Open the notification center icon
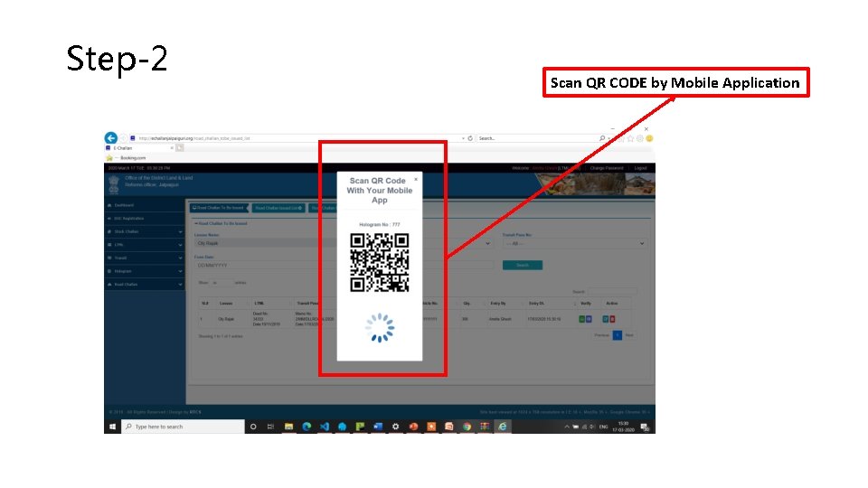This screenshot has width=868, height=488. (645, 427)
